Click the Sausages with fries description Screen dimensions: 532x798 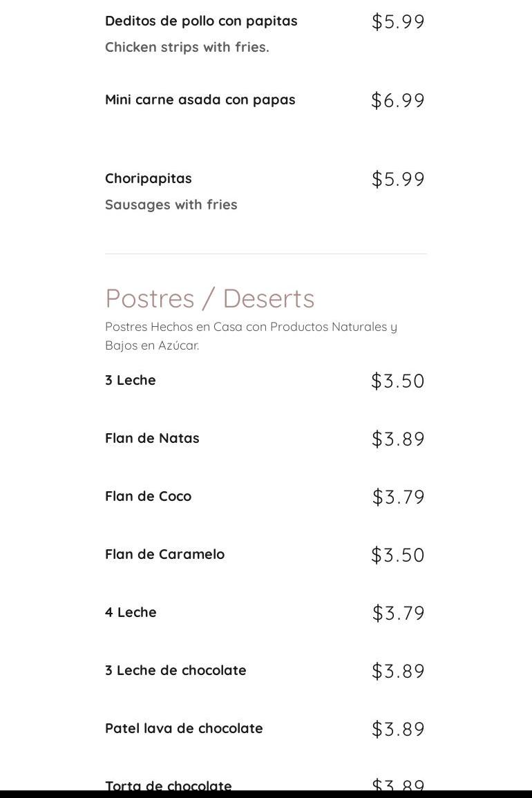click(x=171, y=205)
